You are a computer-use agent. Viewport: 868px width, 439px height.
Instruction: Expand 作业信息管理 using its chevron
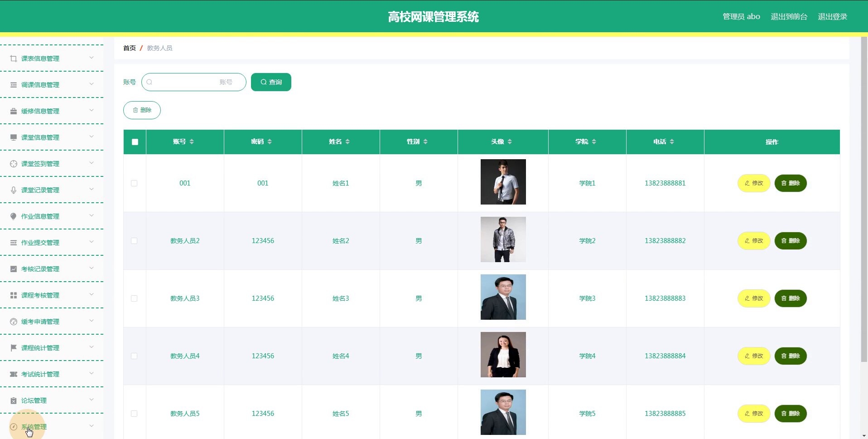92,215
